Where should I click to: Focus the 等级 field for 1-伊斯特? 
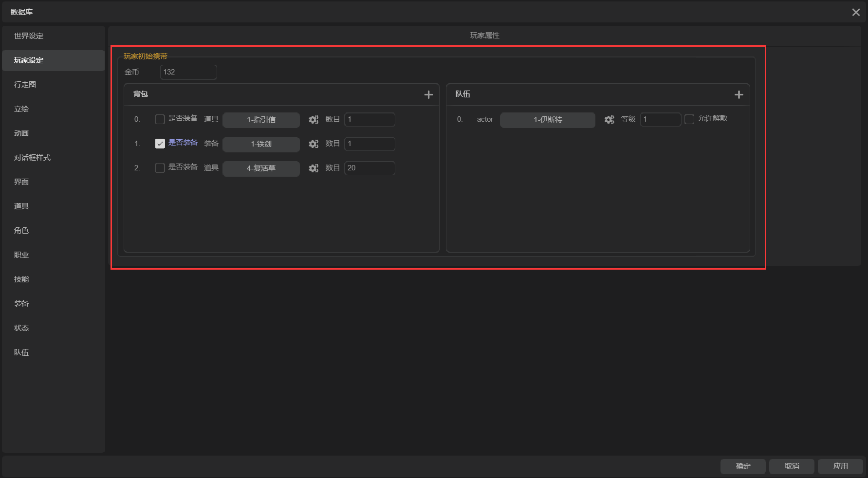click(x=661, y=120)
